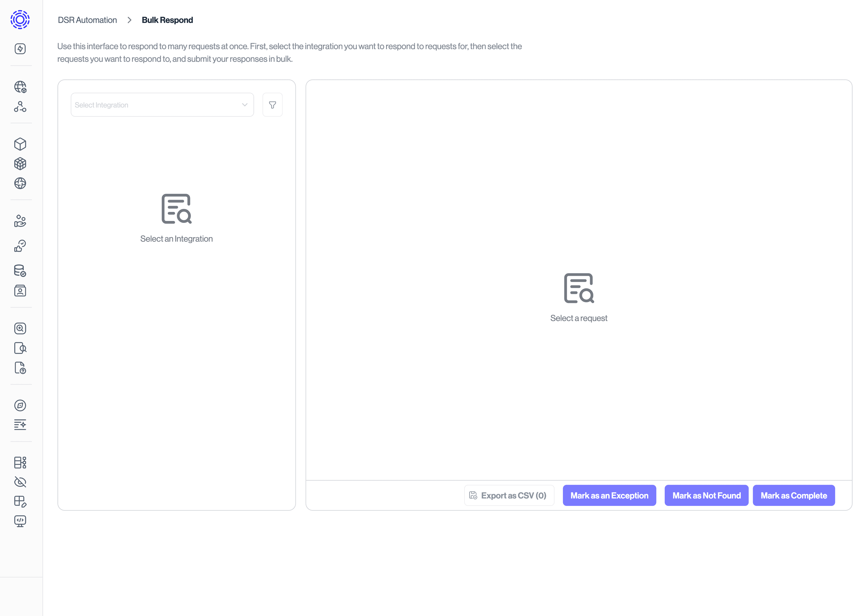Select the Bulk Respond breadcrumb tab
This screenshot has width=867, height=616.
coord(167,20)
